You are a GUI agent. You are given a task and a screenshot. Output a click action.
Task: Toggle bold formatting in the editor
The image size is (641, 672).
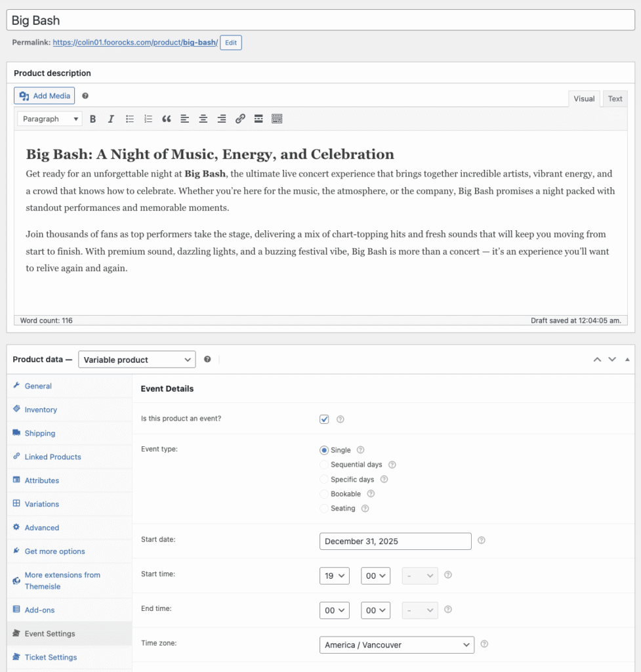(x=93, y=119)
